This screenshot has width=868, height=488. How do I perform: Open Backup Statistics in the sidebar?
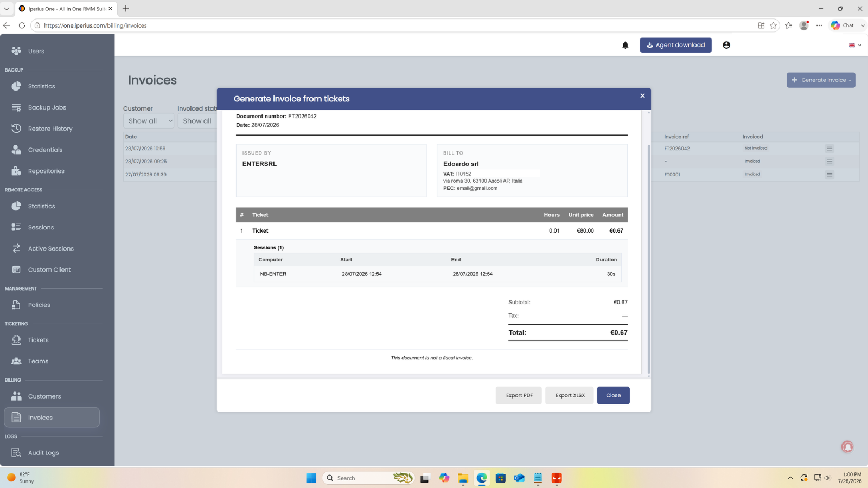(41, 86)
